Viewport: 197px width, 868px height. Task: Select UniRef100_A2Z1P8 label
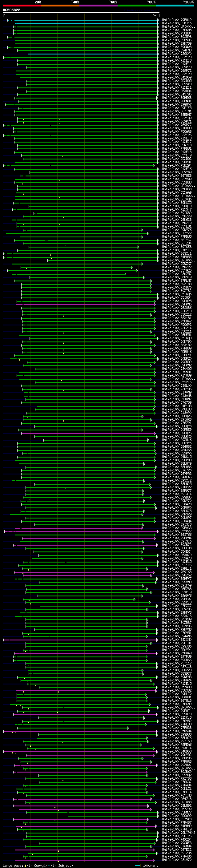click(x=177, y=57)
